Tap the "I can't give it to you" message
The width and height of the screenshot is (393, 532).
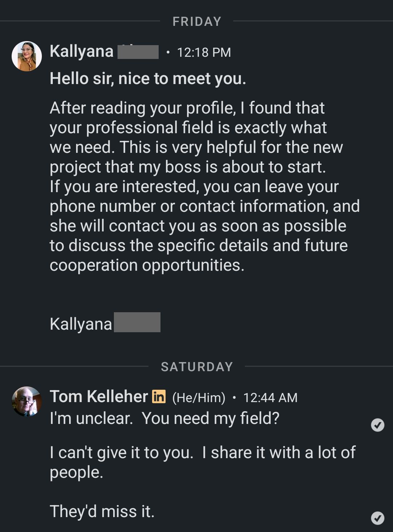tap(202, 462)
